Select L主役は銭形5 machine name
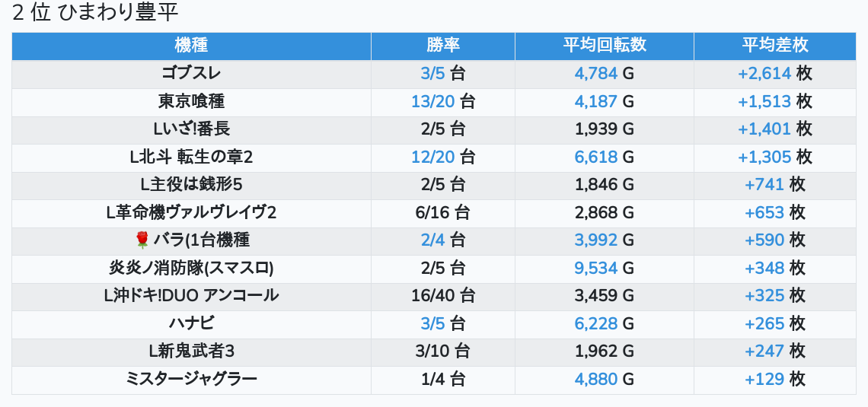868x407 pixels. coord(191,185)
